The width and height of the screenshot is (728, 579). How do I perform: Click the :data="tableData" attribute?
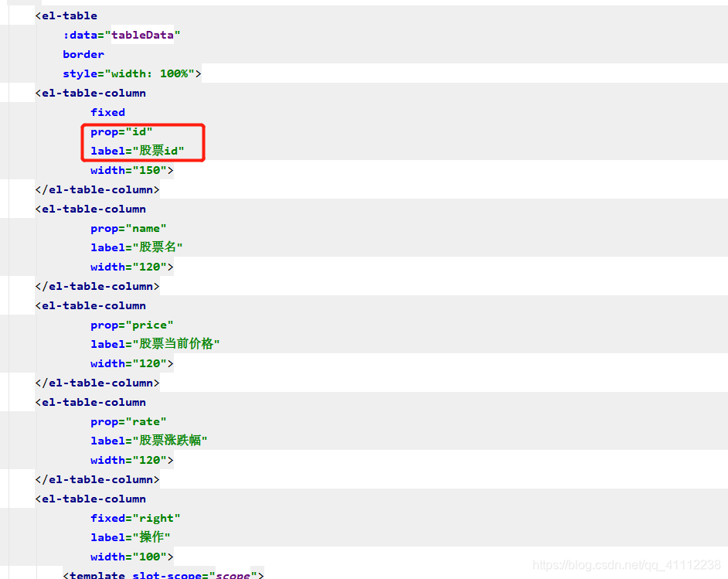121,35
